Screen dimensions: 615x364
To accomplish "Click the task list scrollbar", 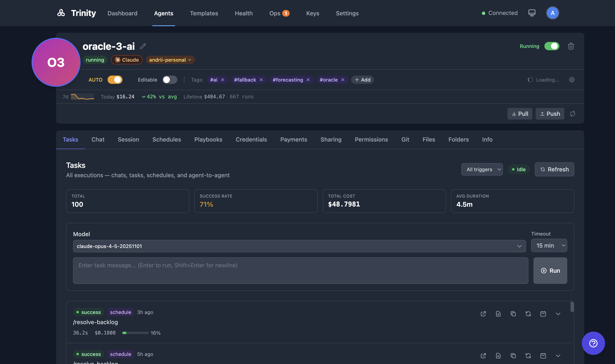I will pyautogui.click(x=572, y=307).
